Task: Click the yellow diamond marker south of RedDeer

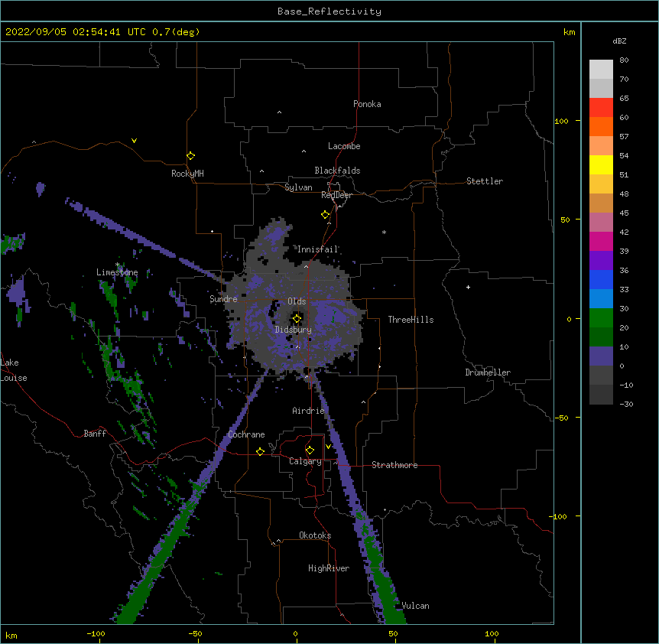Action: (325, 215)
